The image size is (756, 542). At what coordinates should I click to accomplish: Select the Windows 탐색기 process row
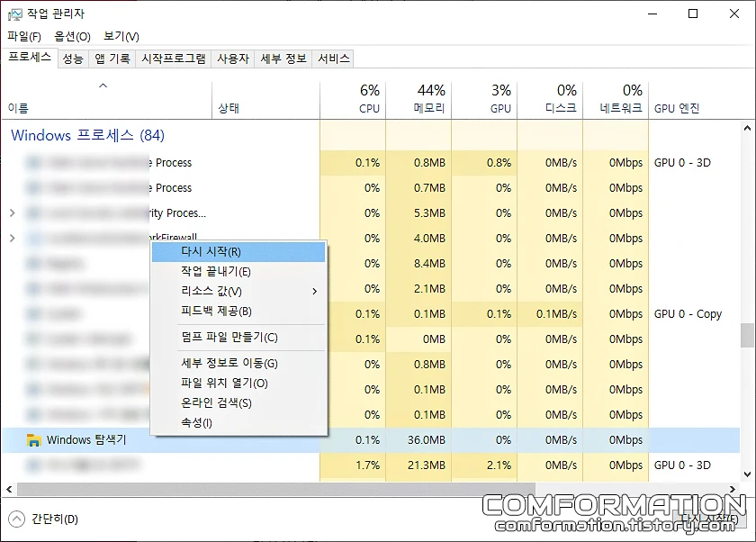coord(371,439)
